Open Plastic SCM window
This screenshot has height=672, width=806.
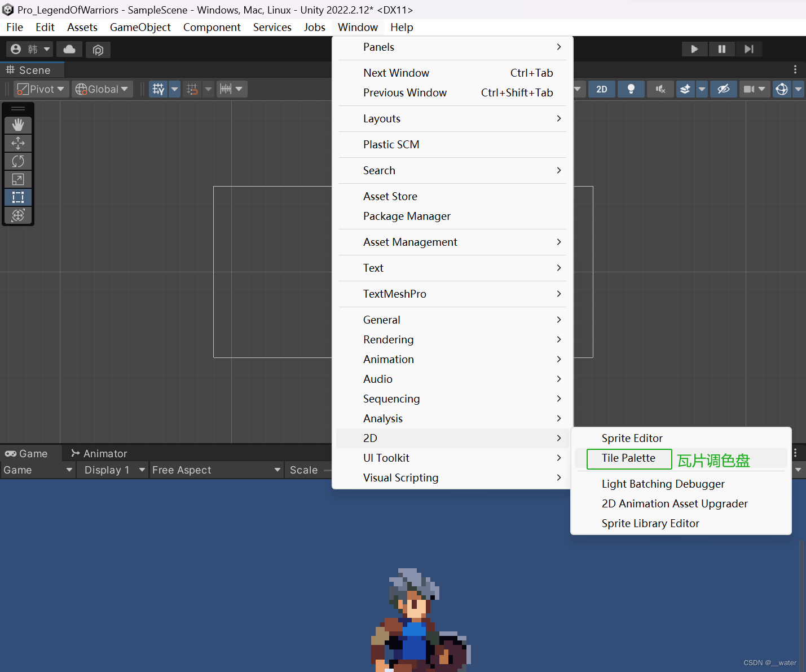pyautogui.click(x=452, y=144)
